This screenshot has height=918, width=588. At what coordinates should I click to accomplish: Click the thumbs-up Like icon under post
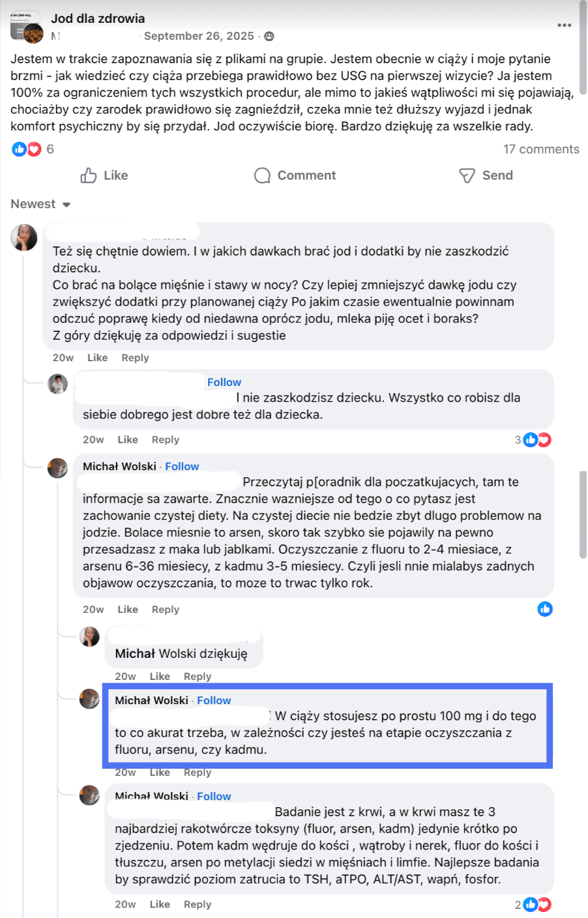coord(89,175)
